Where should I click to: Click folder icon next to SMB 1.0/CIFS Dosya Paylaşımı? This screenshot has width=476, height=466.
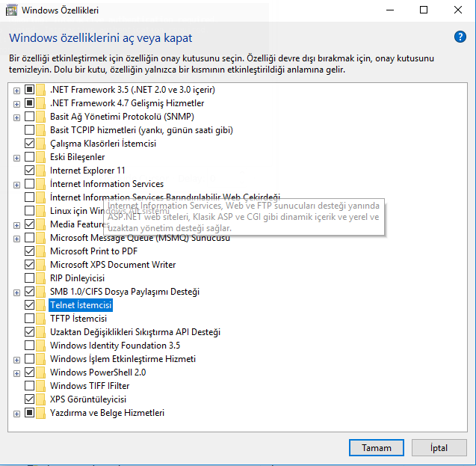coord(40,292)
